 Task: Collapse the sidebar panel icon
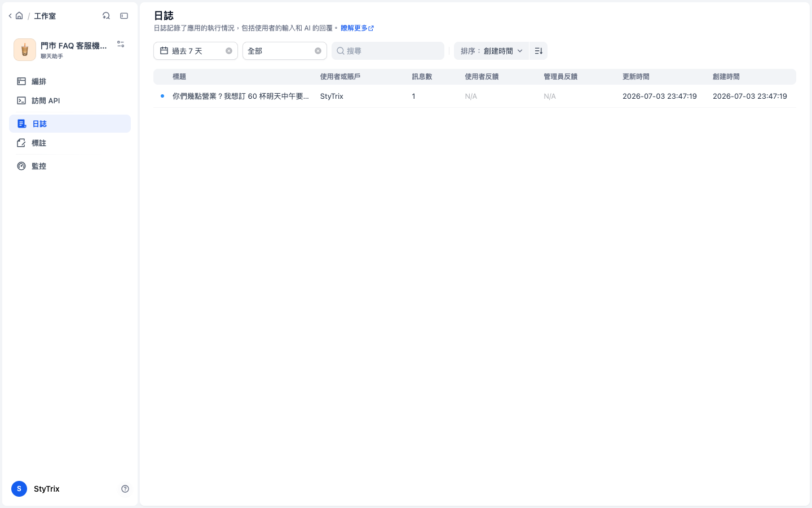(x=124, y=16)
